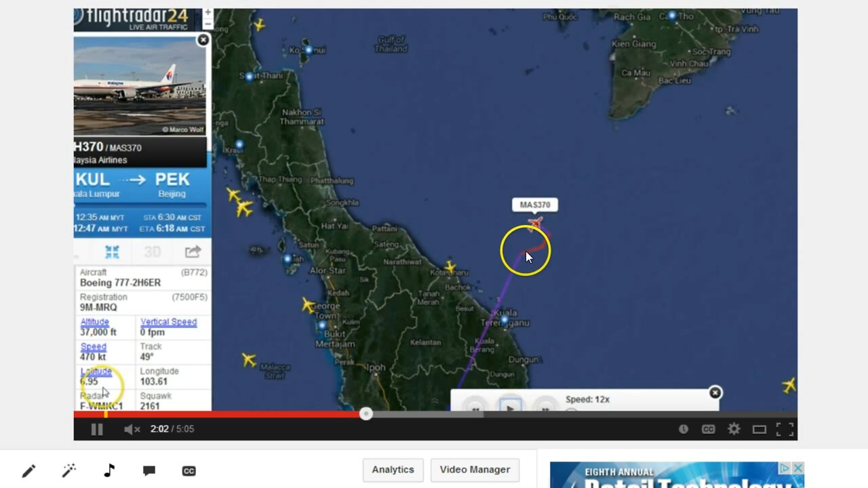Image resolution: width=868 pixels, height=488 pixels.
Task: Open Annotations speech bubble icon
Action: [149, 470]
